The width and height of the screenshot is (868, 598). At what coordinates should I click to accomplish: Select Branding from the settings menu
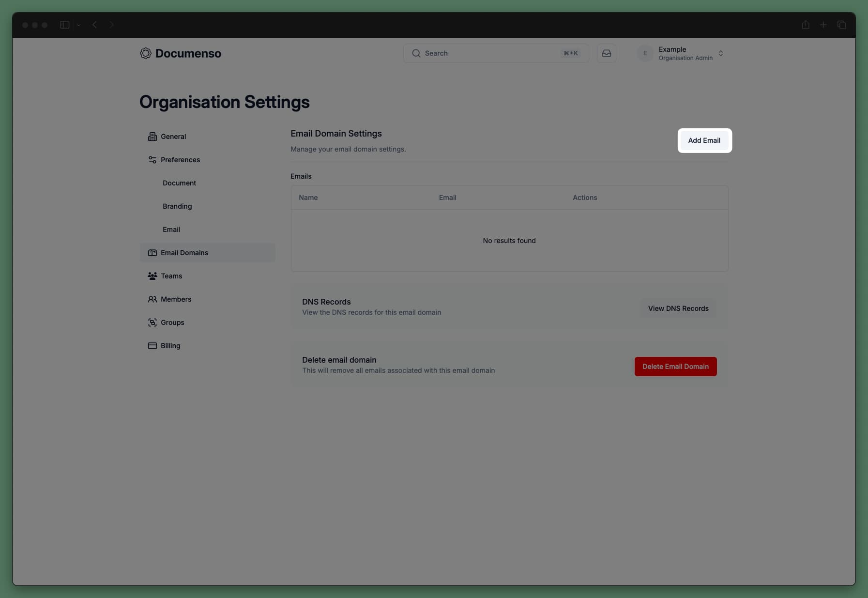(x=177, y=206)
